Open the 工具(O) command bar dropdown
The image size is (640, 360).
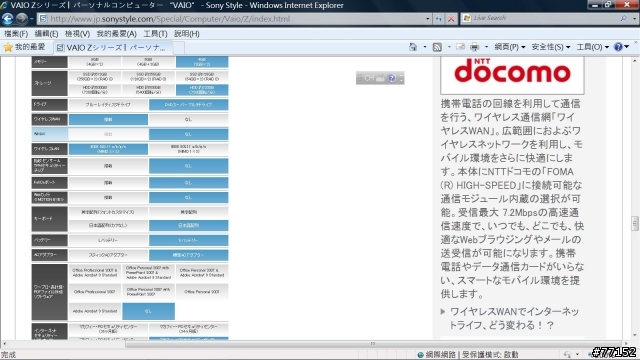point(592,47)
